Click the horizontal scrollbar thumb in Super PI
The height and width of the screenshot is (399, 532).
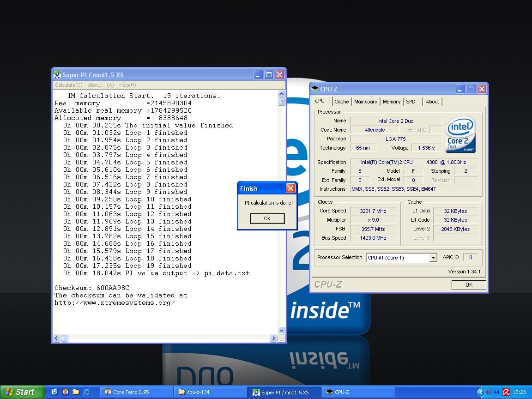click(64, 338)
